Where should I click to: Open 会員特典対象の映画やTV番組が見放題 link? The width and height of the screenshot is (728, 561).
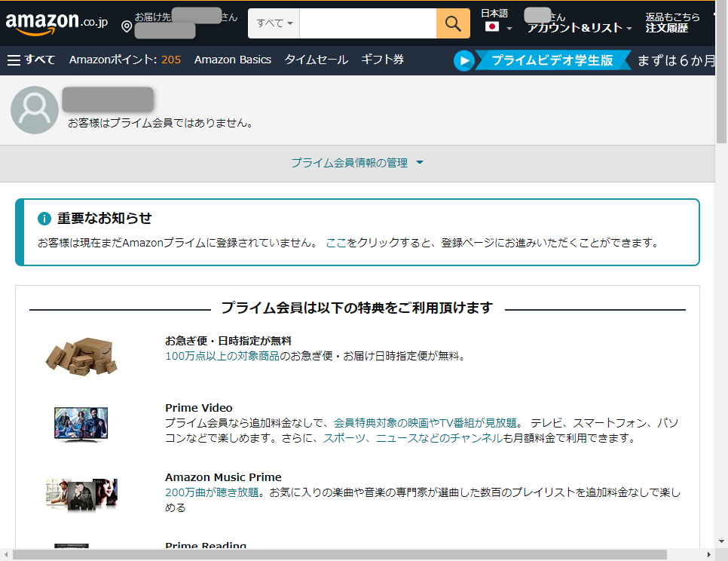[425, 423]
